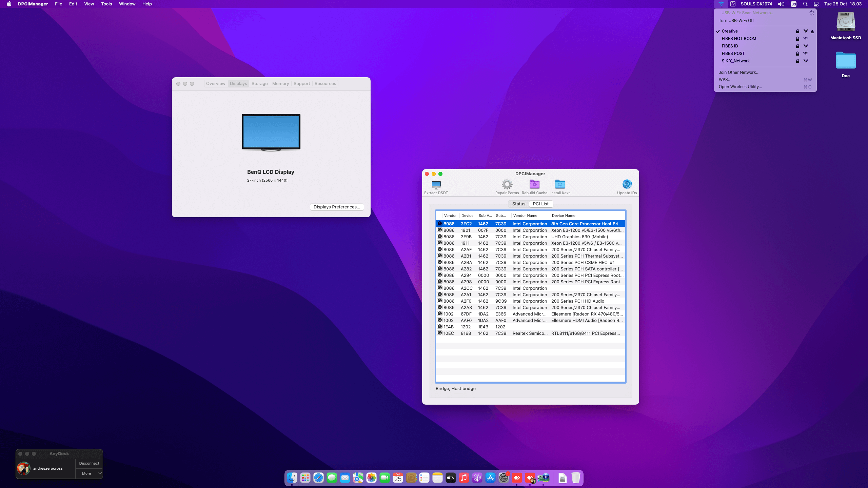Open Photos from the Dock

(371, 478)
